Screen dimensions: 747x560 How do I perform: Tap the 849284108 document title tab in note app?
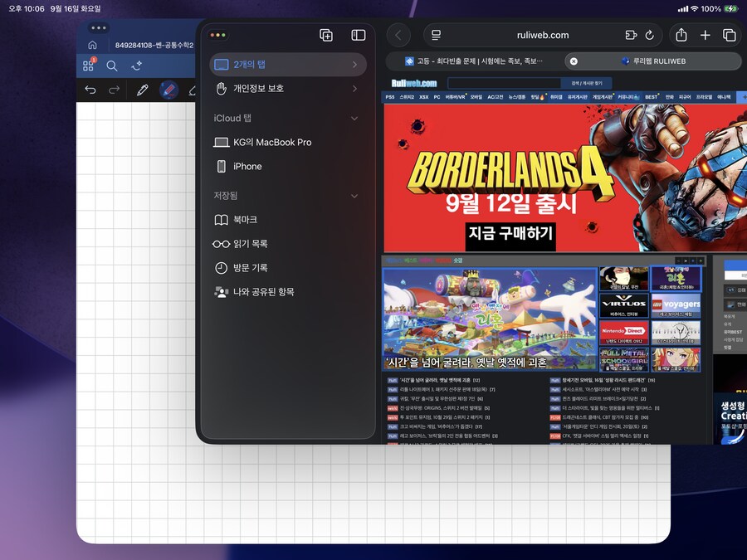pyautogui.click(x=154, y=46)
